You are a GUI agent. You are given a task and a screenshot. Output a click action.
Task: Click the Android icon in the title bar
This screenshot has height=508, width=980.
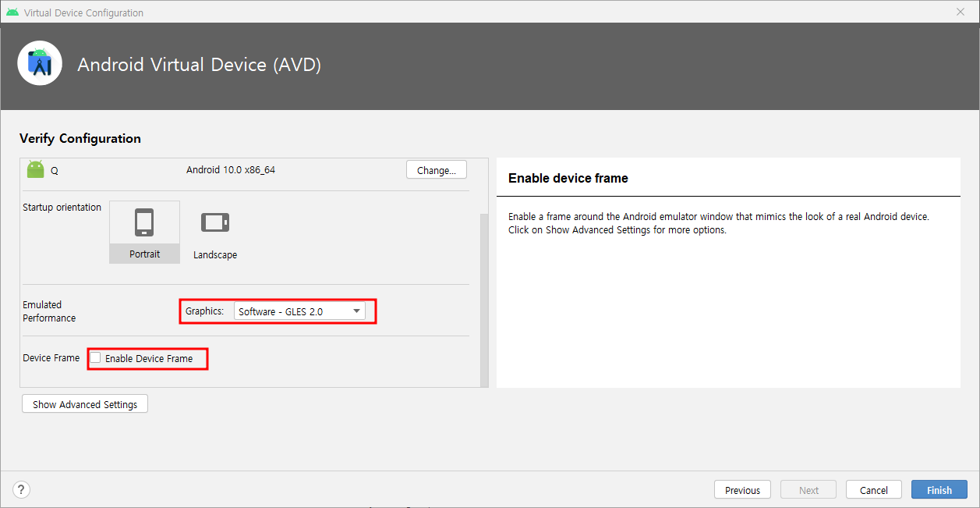[x=12, y=12]
